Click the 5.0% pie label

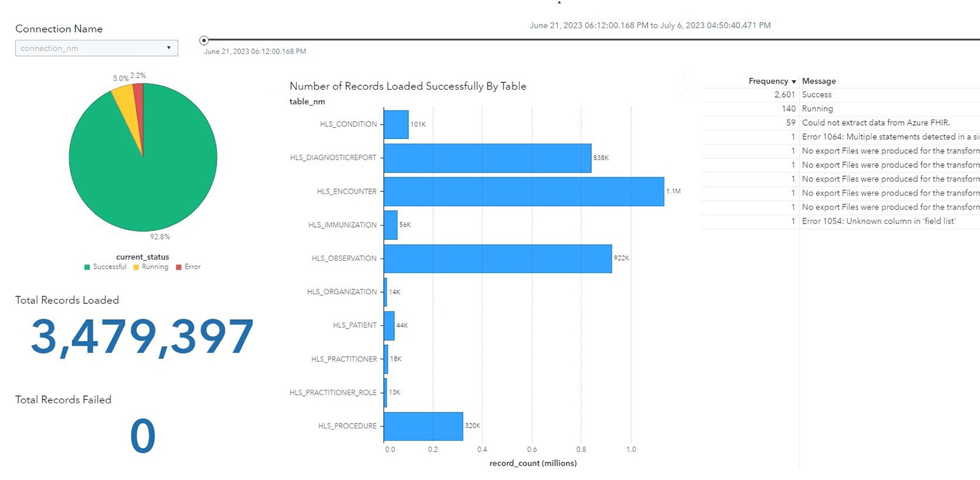[x=121, y=79]
